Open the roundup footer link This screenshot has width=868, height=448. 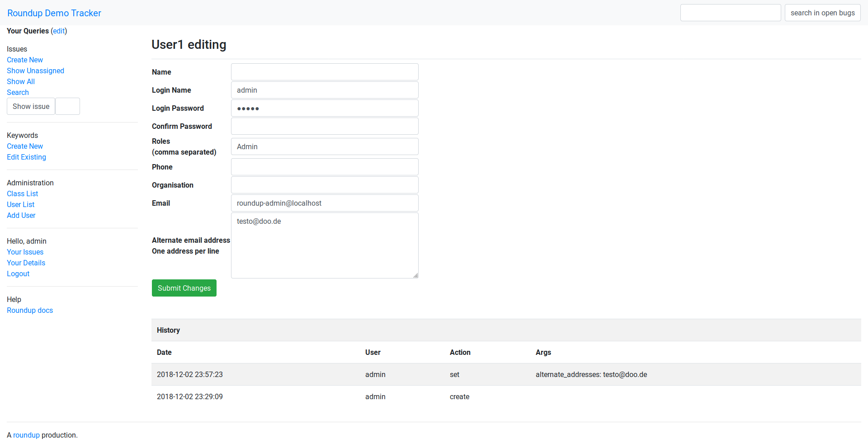click(26, 435)
